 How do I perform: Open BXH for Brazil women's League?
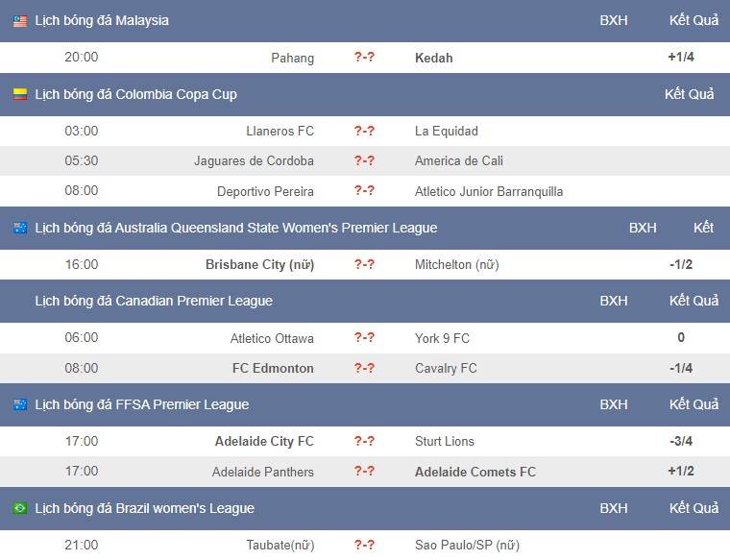coord(613,508)
